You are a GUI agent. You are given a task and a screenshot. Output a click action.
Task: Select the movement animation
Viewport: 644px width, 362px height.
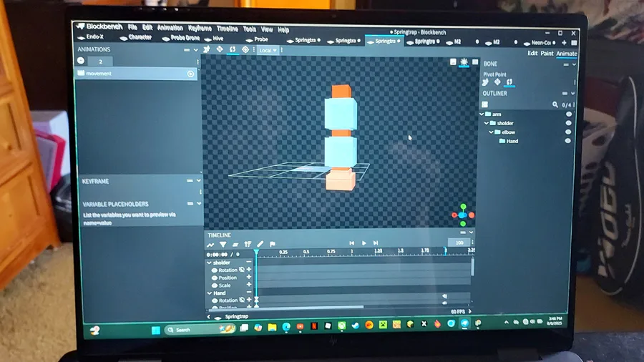click(135, 74)
